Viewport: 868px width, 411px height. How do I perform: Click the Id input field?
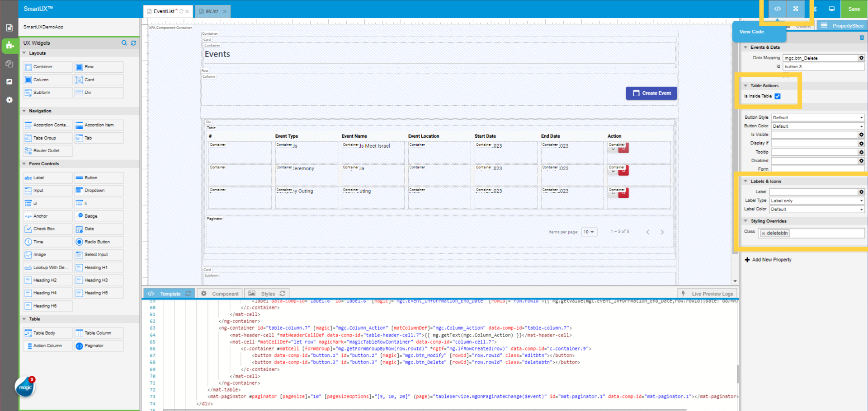[823, 66]
